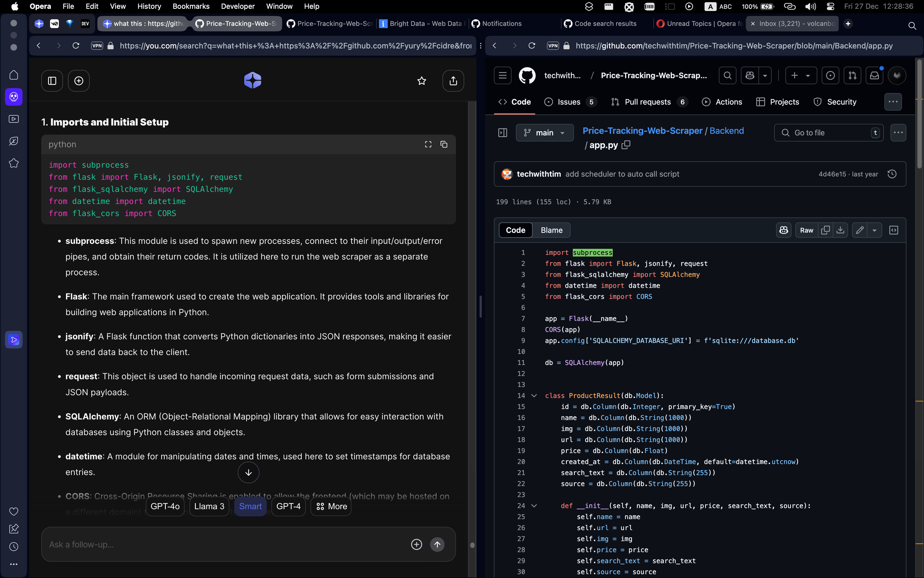
Task: Open GitHub notifications inbox icon
Action: [875, 76]
